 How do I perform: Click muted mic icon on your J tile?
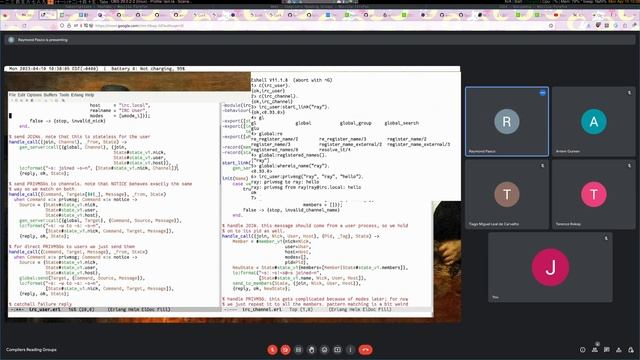tap(606, 238)
